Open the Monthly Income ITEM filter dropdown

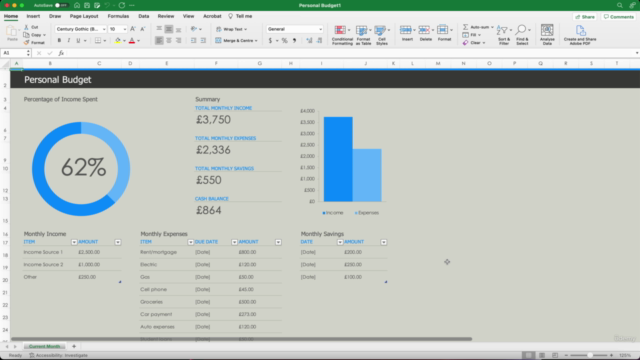click(74, 242)
